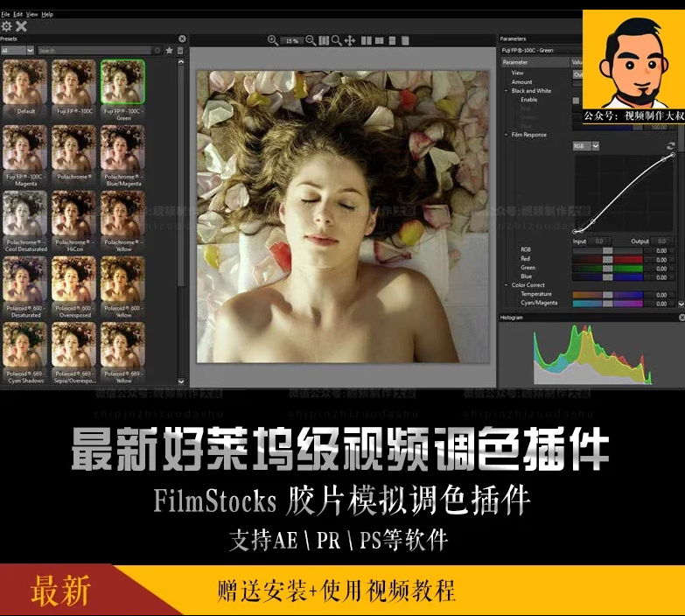Adjust the Blue slider
685x616 pixels.
click(x=608, y=277)
